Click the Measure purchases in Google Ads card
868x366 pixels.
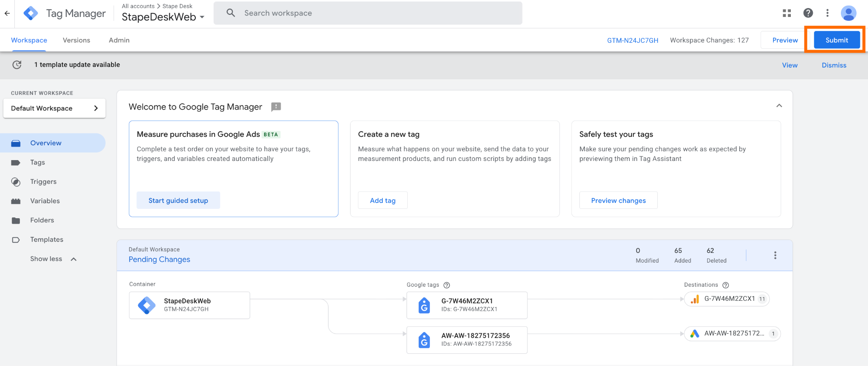[x=234, y=169]
